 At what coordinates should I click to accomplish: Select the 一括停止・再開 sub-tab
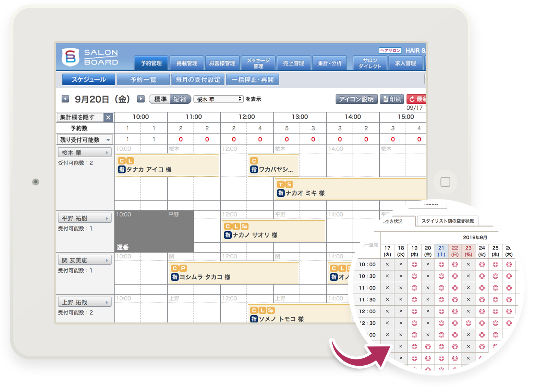coord(253,79)
